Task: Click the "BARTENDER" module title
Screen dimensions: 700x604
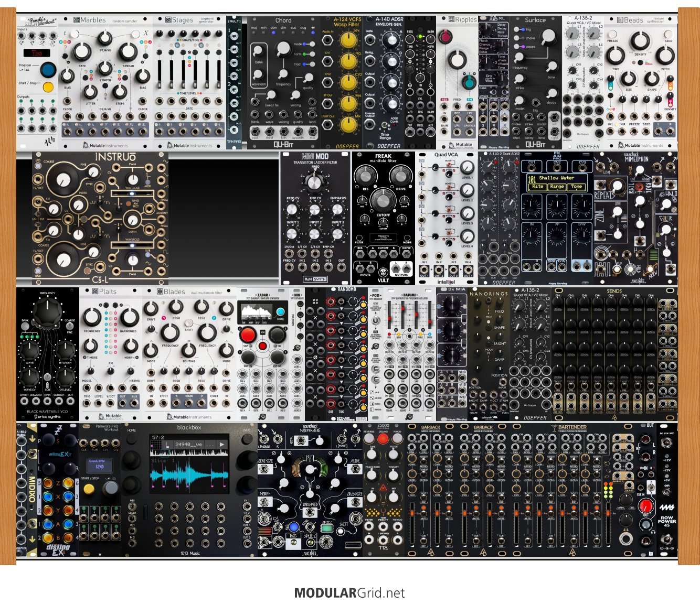Action: point(572,427)
